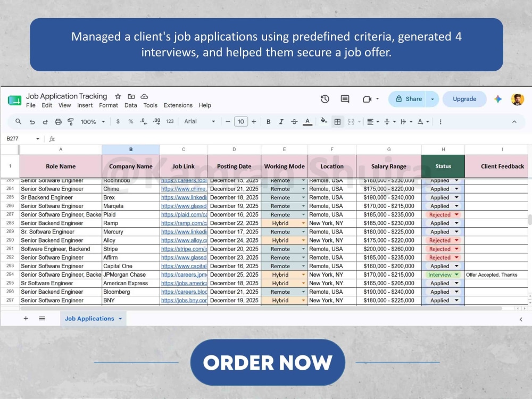Click the Upgrade button
The height and width of the screenshot is (399, 532).
click(x=464, y=99)
